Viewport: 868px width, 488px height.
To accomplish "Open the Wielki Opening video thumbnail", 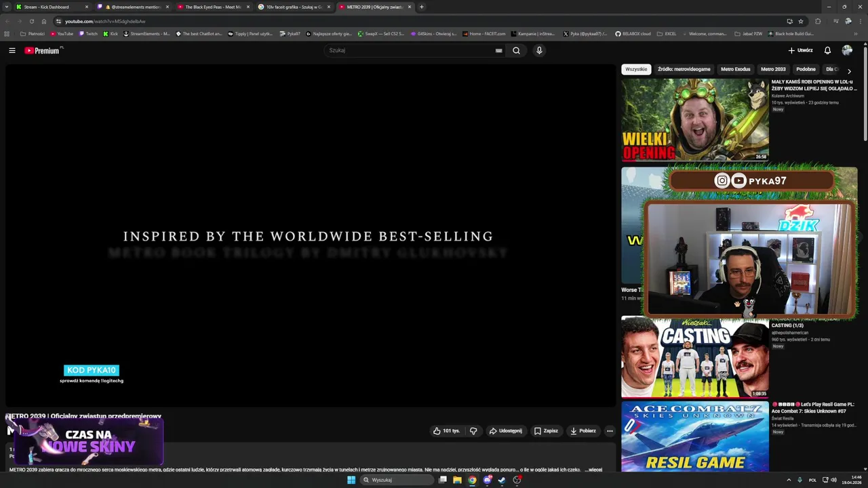I will (x=695, y=120).
